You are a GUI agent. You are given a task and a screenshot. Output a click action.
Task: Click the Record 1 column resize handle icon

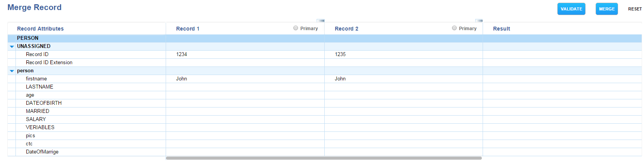click(320, 20)
